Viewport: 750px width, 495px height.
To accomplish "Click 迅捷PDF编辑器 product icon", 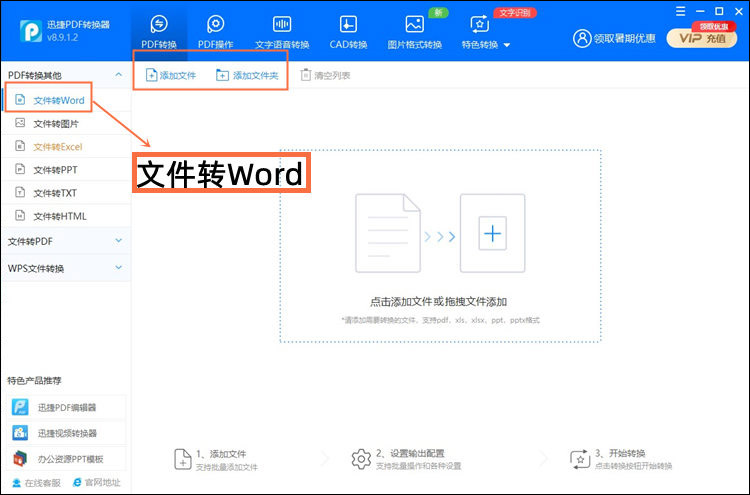I will pos(20,407).
